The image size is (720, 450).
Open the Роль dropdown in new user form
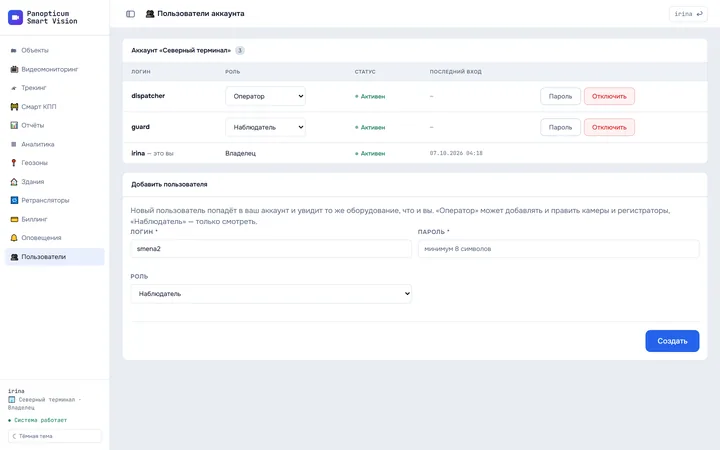pos(271,293)
